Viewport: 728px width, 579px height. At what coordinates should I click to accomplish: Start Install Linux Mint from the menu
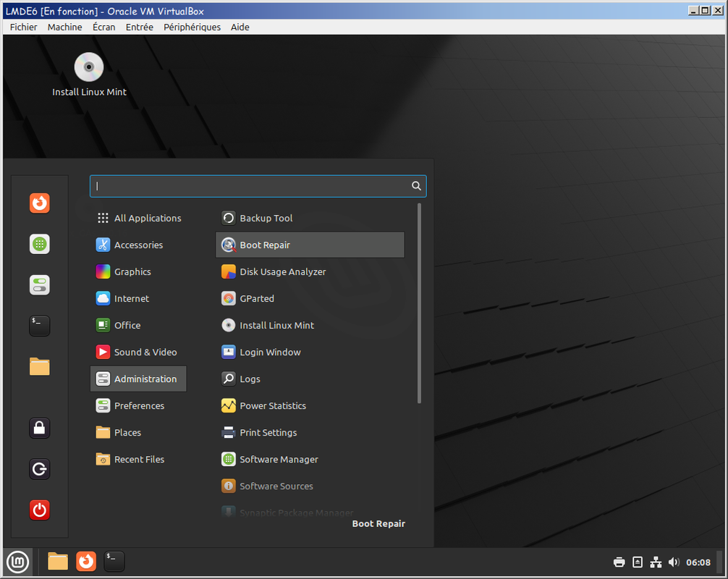point(310,326)
